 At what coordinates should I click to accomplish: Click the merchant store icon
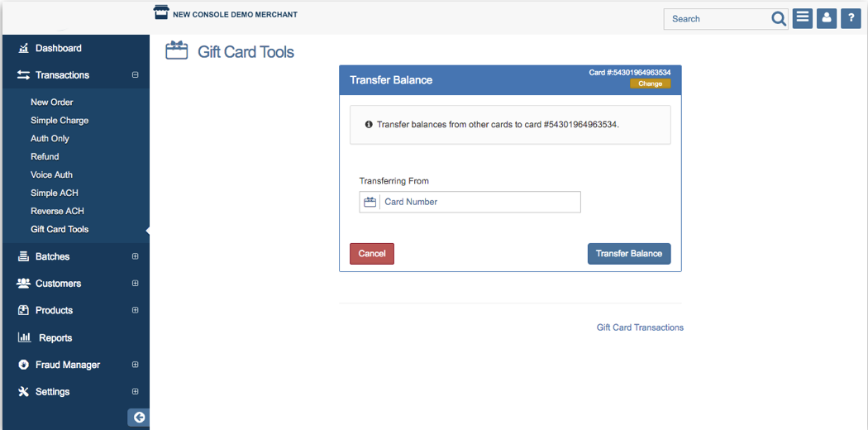tap(161, 12)
